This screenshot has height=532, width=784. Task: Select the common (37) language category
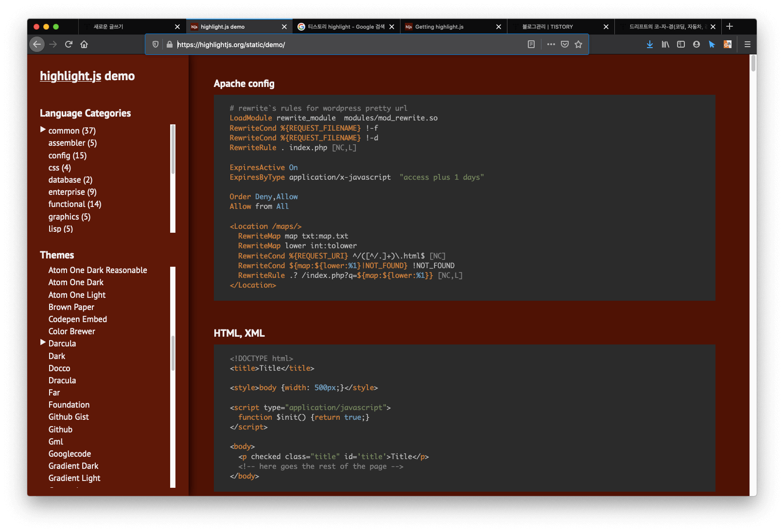72,131
